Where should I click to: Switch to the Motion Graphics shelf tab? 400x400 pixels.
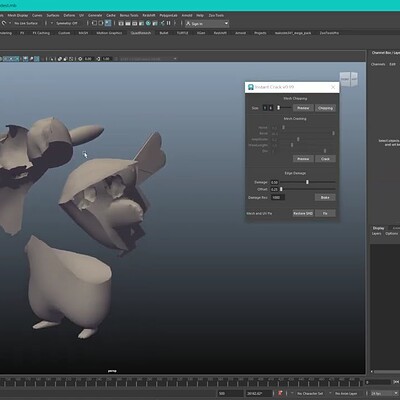(109, 33)
